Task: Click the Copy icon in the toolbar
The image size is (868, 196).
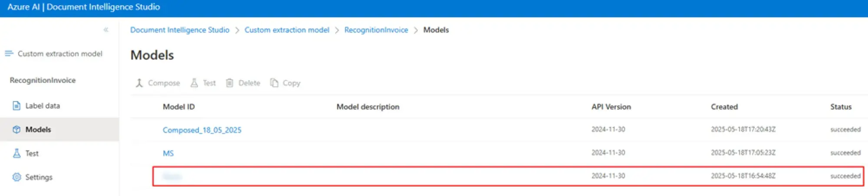Action: (274, 83)
